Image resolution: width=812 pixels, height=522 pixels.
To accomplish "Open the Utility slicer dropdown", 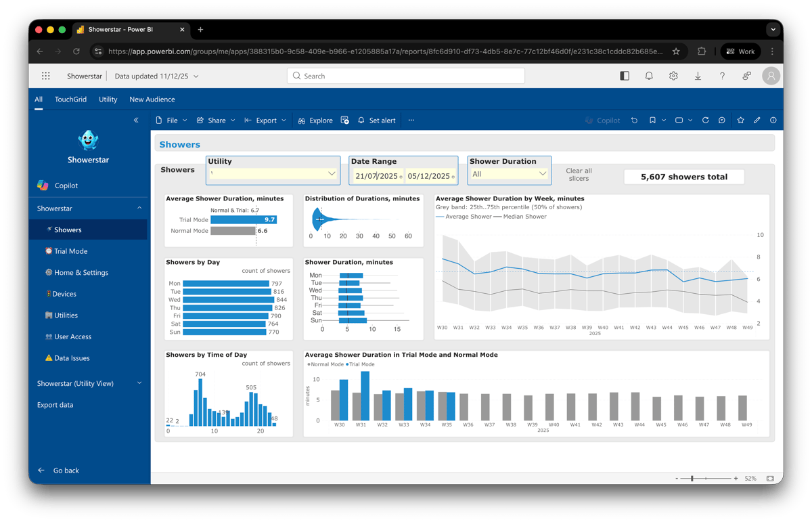I will pyautogui.click(x=331, y=174).
